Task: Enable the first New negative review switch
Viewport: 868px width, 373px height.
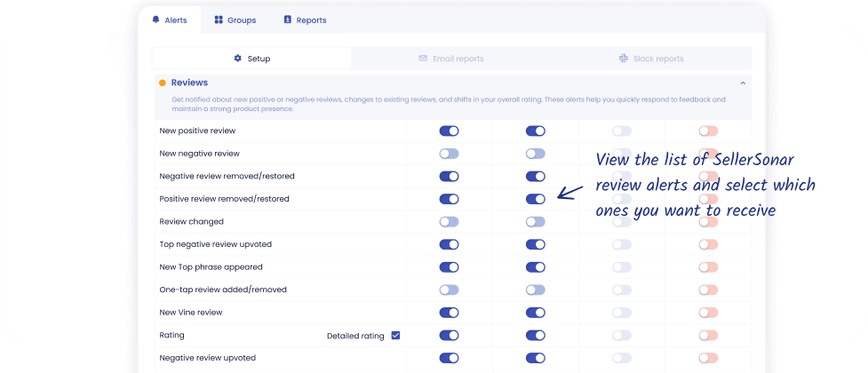Action: tap(449, 154)
